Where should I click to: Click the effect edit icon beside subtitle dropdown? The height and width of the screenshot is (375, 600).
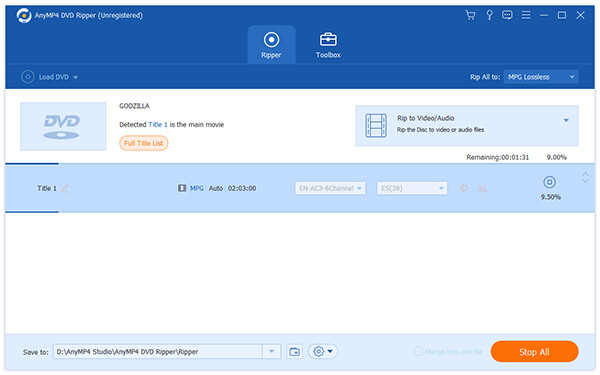pyautogui.click(x=464, y=188)
